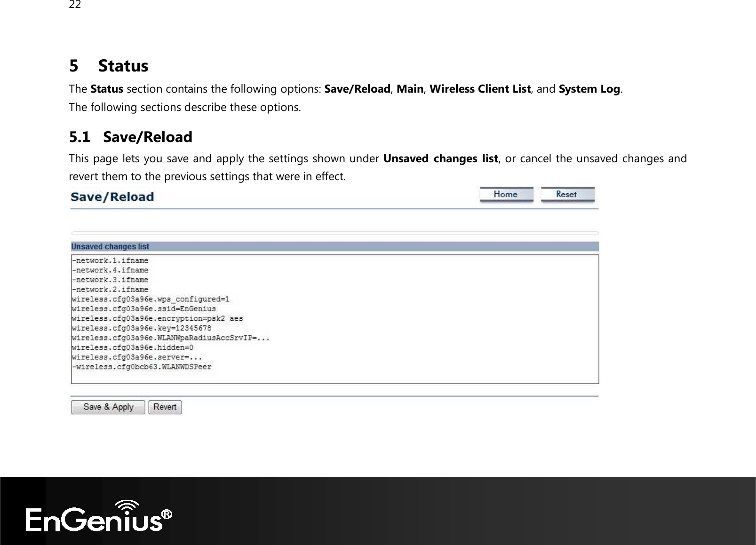Select the '-network.3.ifname' line
This screenshot has height=545, width=756.
110,280
